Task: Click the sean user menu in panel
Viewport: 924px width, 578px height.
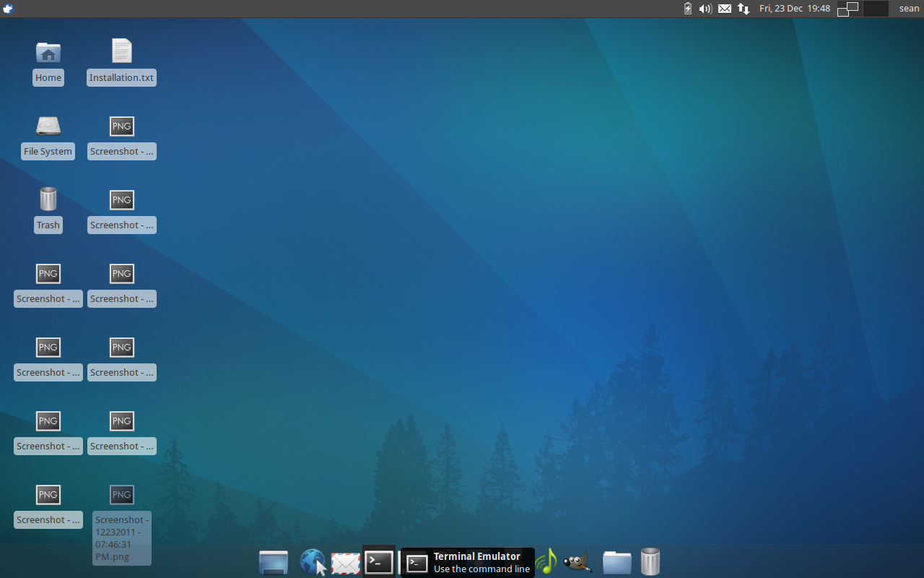Action: point(908,8)
